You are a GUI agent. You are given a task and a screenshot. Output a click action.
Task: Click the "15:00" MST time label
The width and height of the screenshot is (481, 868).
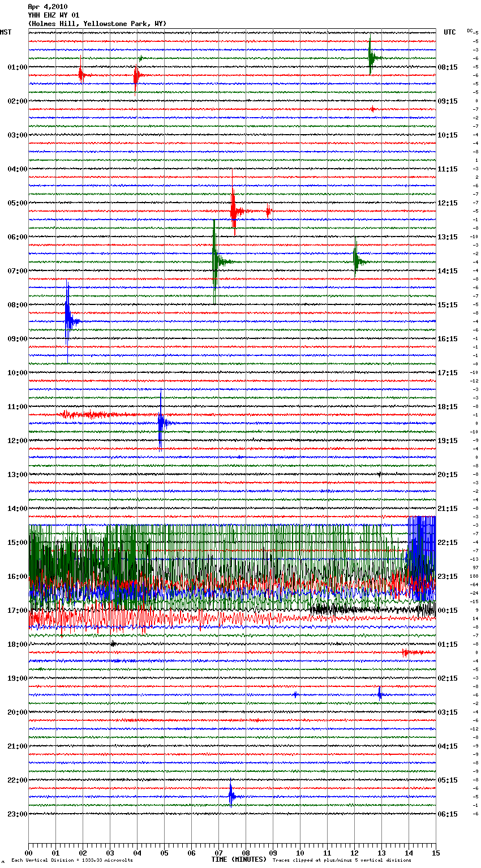click(18, 543)
